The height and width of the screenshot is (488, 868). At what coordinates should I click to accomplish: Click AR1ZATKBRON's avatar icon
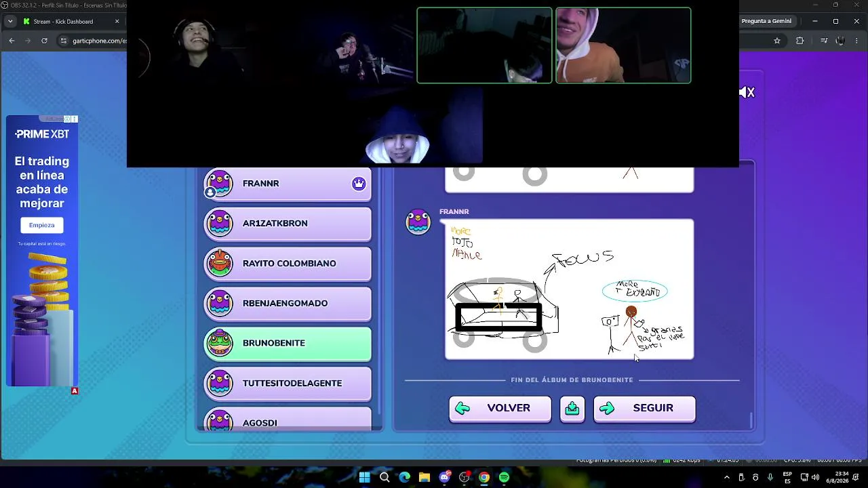220,224
